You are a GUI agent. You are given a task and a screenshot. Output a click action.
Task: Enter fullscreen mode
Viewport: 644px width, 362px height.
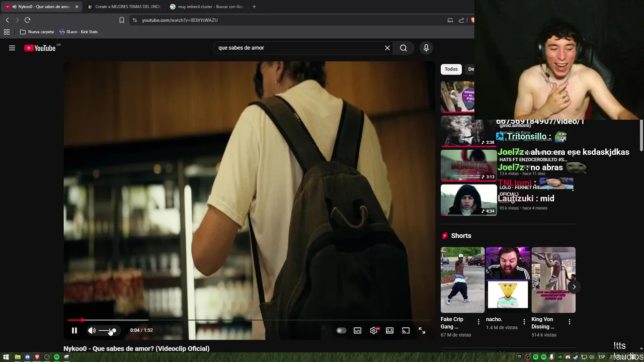pyautogui.click(x=422, y=330)
